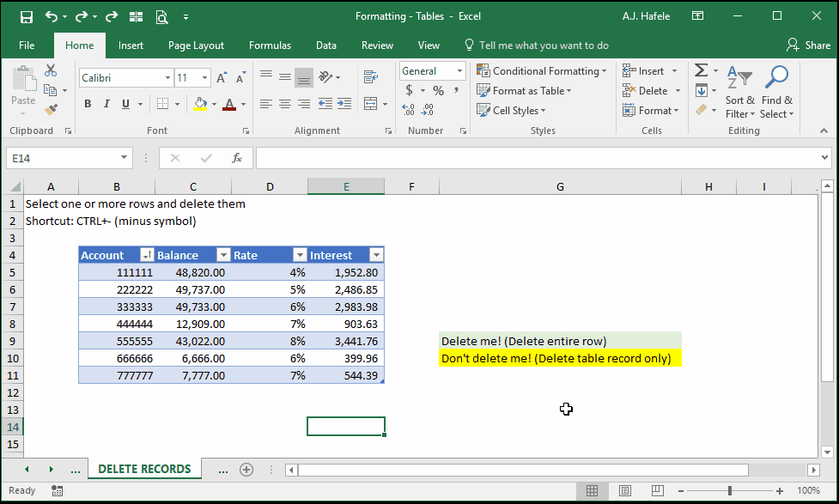Click the Cut scissors icon
Viewport: 839px width, 504px height.
click(51, 70)
